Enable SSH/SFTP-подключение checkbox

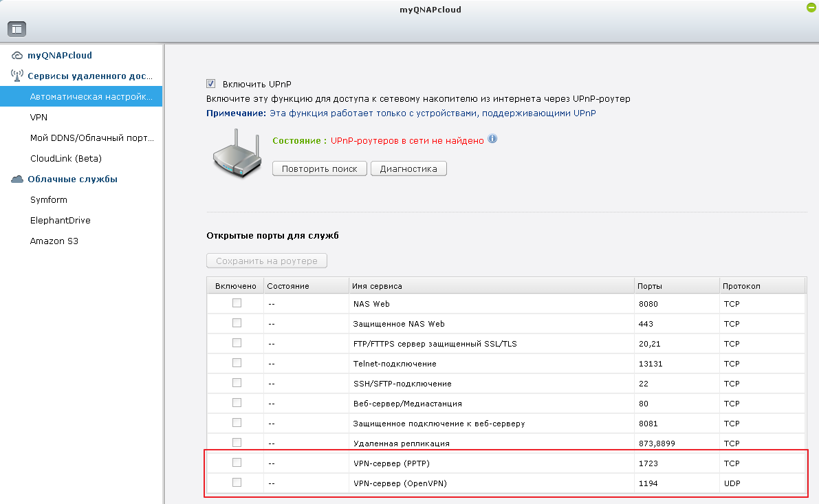pyautogui.click(x=237, y=383)
